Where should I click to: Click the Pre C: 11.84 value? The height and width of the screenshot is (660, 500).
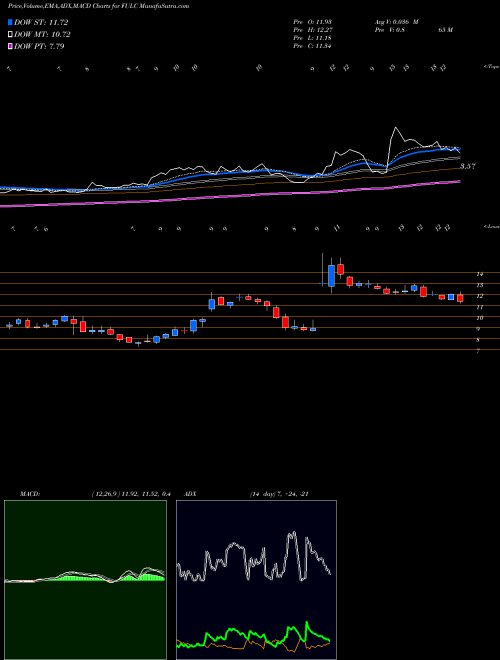click(x=312, y=46)
